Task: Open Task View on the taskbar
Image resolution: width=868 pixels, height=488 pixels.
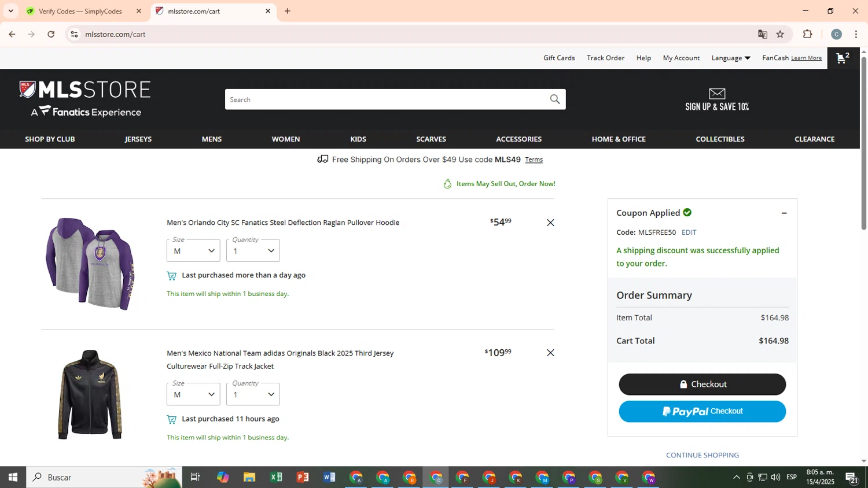Action: tap(195, 477)
